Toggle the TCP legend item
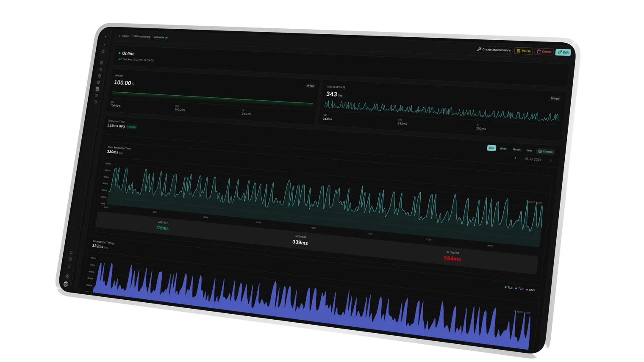The width and height of the screenshot is (644, 362). click(519, 289)
